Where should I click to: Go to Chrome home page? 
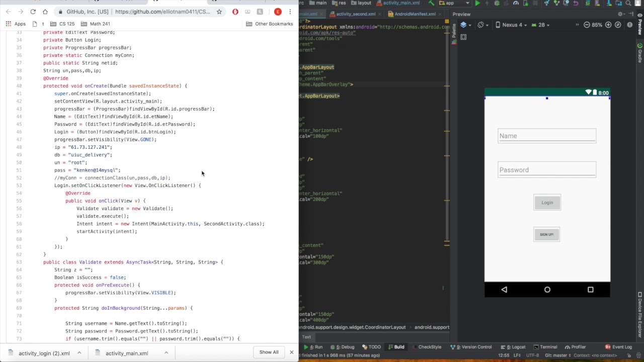click(x=45, y=12)
